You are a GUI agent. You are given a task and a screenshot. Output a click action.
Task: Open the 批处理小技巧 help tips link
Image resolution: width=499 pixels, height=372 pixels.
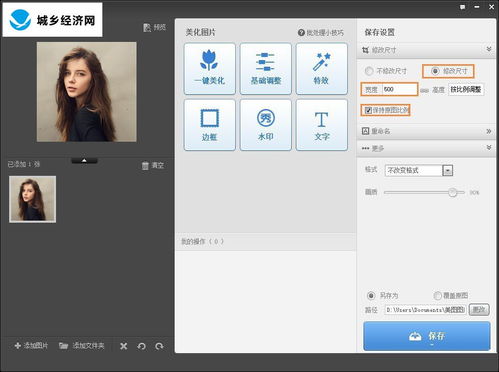[x=321, y=33]
